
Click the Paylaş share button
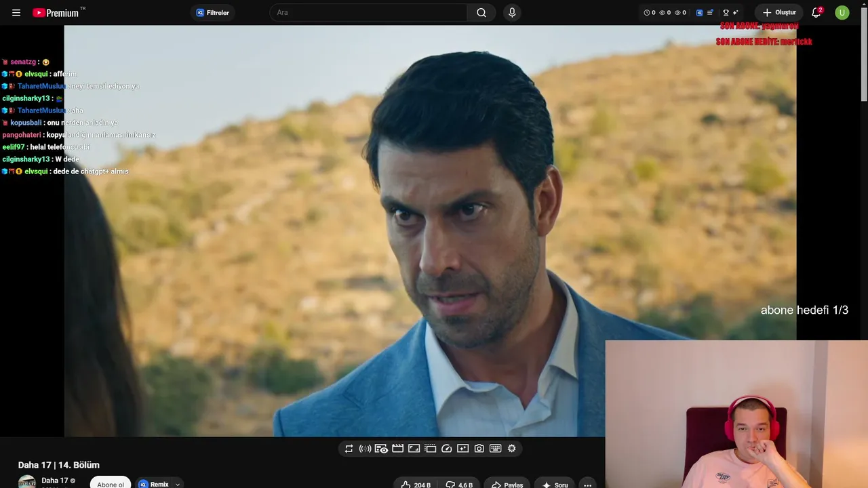507,485
